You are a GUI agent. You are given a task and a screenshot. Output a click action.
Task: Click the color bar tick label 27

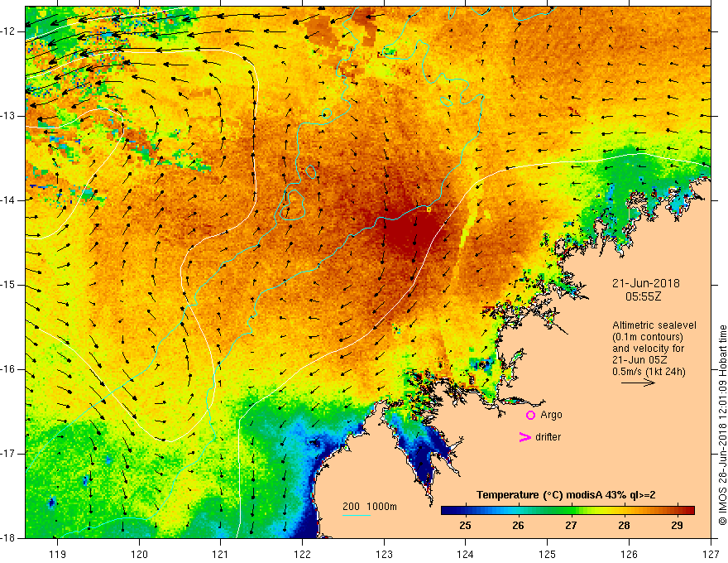571,526
